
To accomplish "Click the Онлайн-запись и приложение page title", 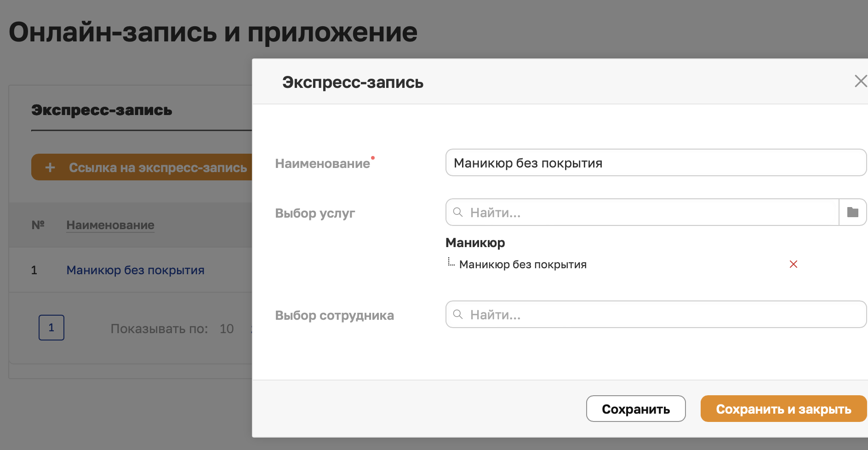I will 213,33.
